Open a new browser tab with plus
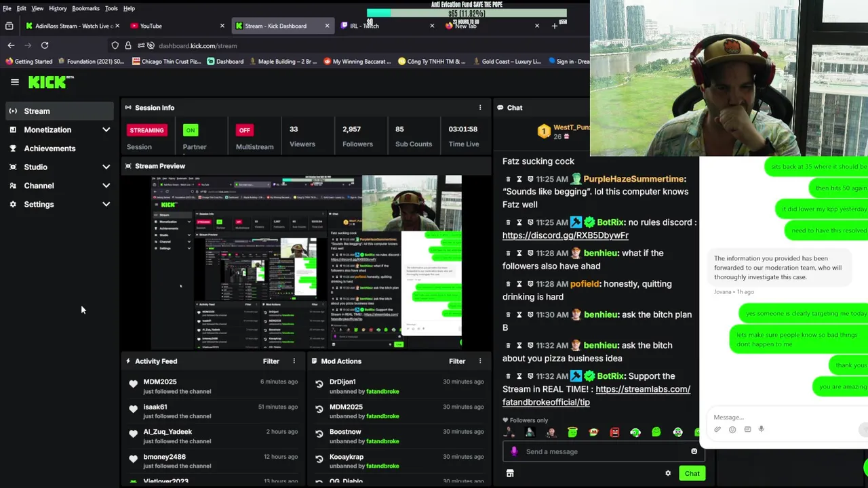The width and height of the screenshot is (868, 488). tap(554, 26)
